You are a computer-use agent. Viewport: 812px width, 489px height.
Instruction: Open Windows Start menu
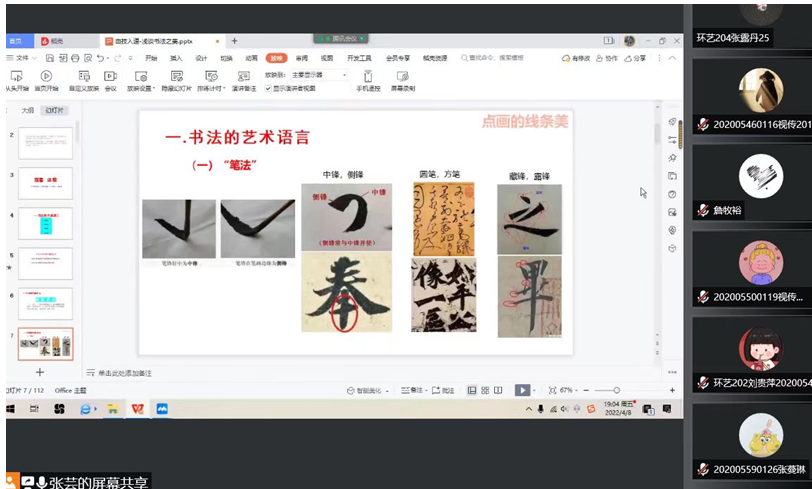tap(11, 409)
